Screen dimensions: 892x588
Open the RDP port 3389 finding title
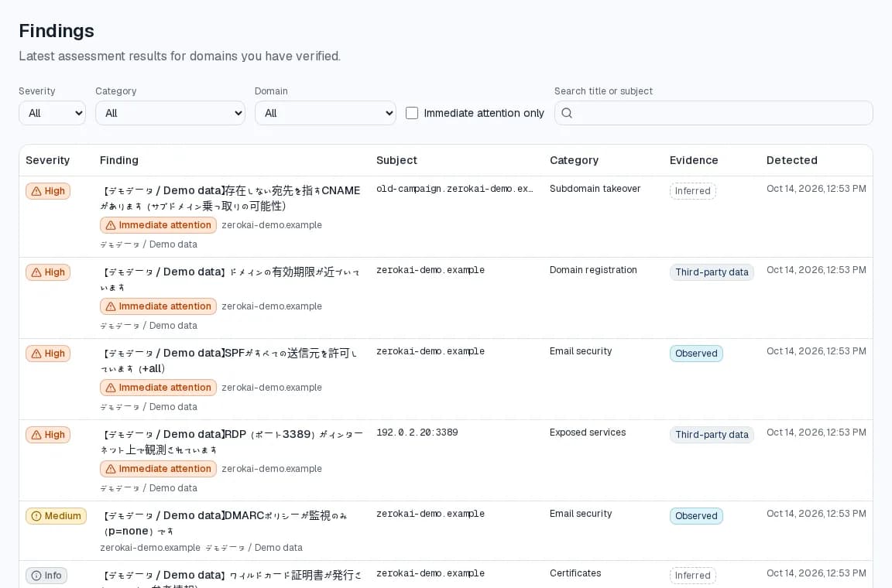[x=232, y=442]
